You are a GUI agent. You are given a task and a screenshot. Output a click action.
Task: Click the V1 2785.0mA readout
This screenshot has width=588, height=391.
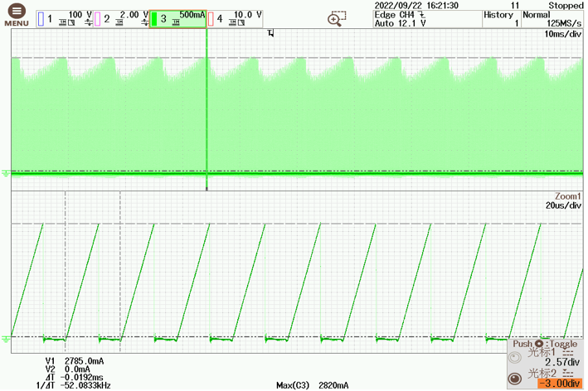click(x=75, y=361)
